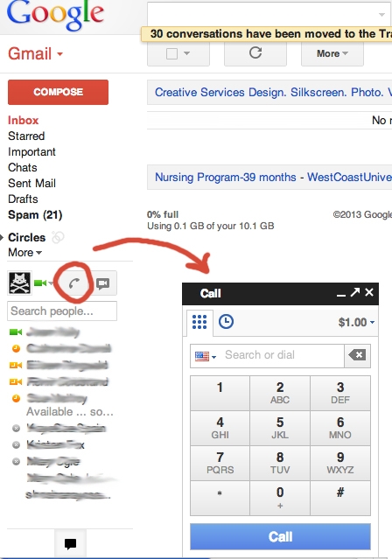Open the Creative Services Design ad link
This screenshot has width=392, height=559.
273,93
